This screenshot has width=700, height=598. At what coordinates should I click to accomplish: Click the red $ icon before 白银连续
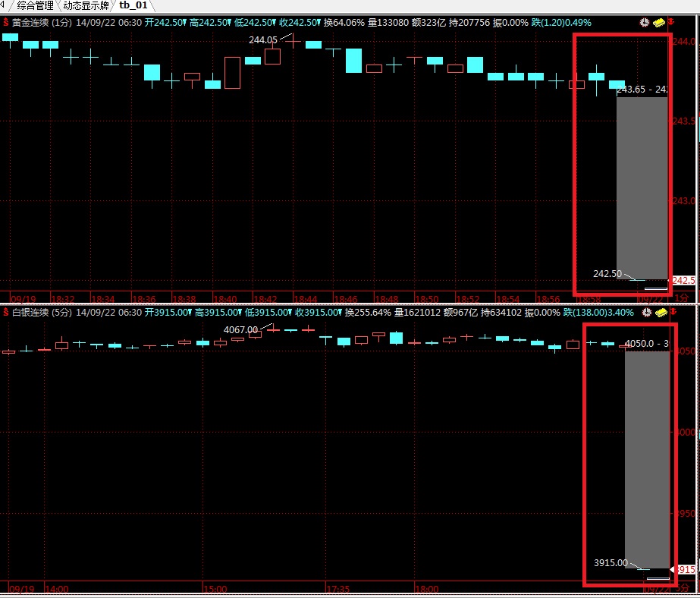point(5,312)
